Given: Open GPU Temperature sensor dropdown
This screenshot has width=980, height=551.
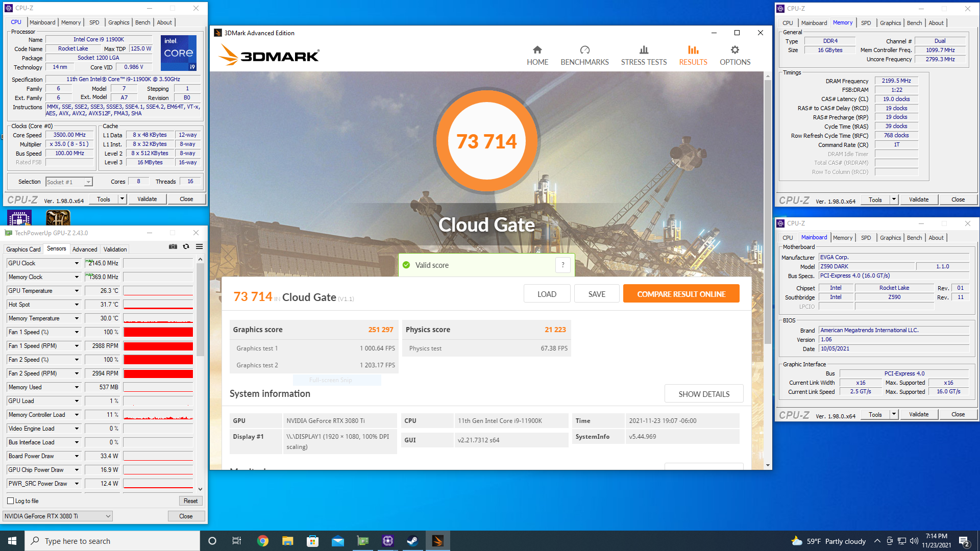Looking at the screenshot, I should point(77,291).
